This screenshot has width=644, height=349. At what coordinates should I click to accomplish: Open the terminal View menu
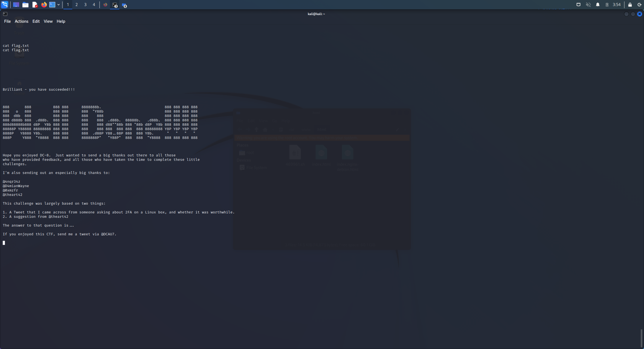click(x=48, y=21)
